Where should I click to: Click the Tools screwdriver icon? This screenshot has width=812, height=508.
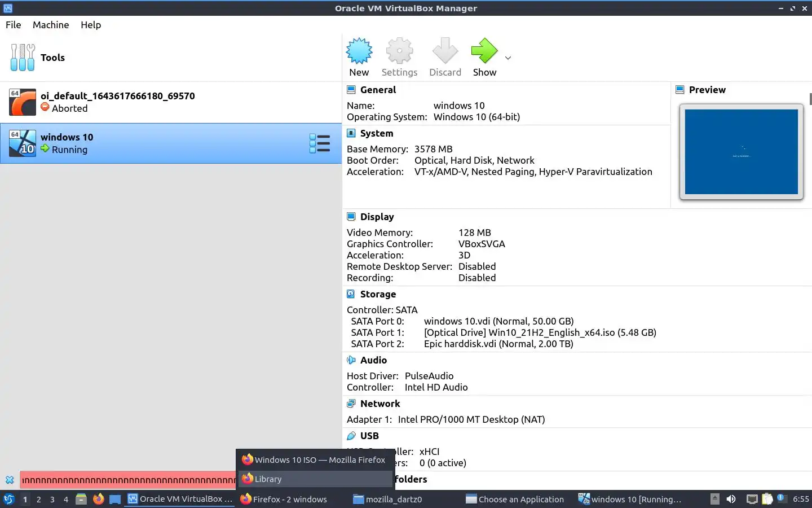pos(23,58)
